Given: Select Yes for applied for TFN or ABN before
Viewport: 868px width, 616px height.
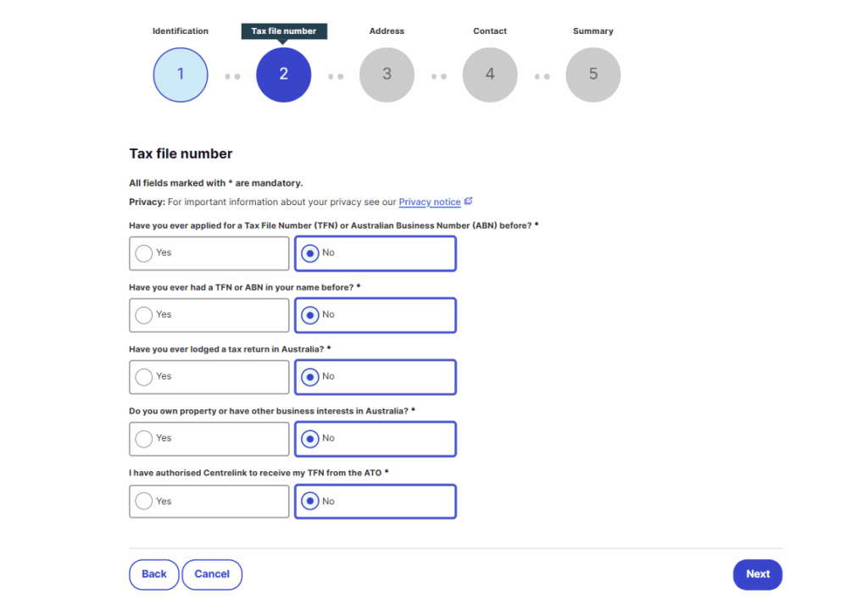Looking at the screenshot, I should point(144,253).
